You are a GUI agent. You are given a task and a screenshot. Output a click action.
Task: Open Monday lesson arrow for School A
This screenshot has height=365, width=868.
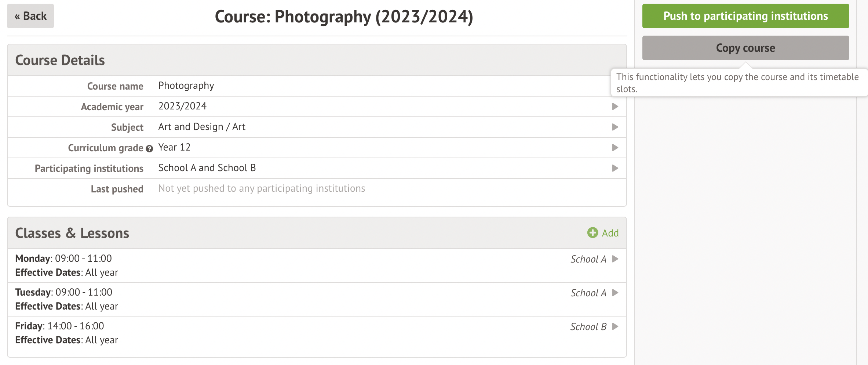tap(616, 259)
